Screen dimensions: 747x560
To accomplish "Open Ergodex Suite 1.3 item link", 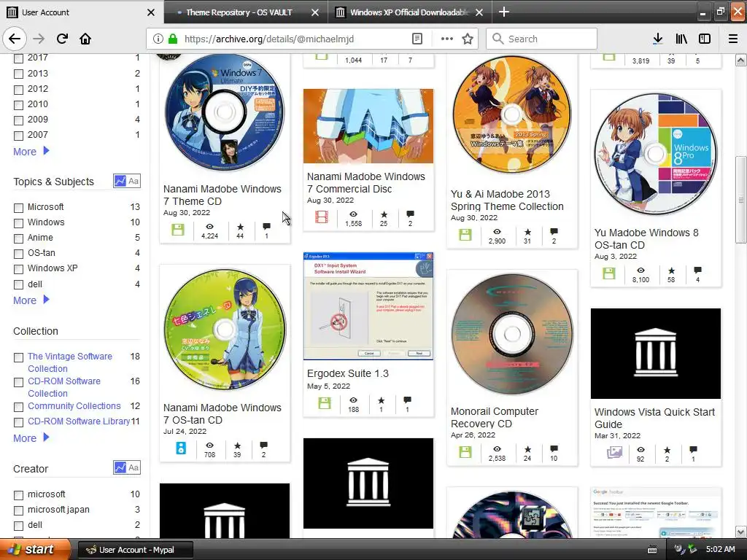I will coord(348,373).
